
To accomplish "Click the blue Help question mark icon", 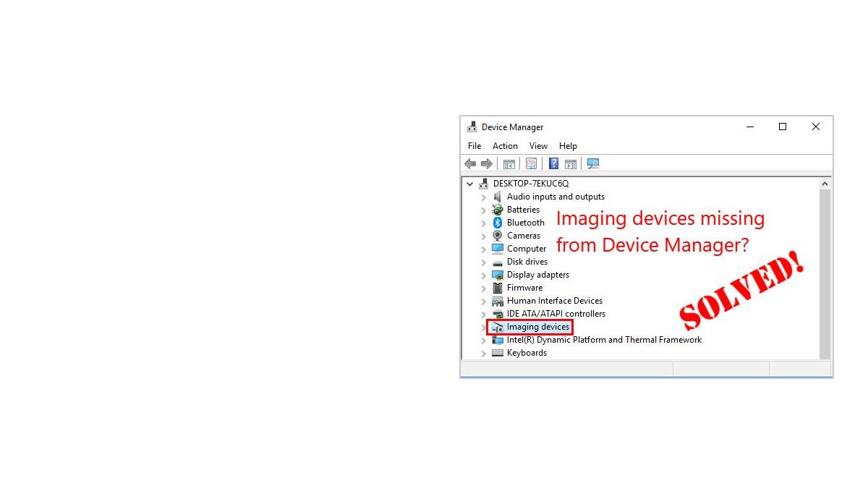I will point(553,164).
